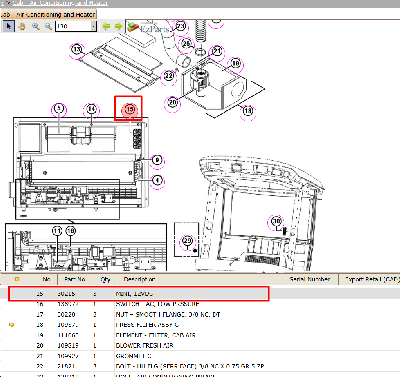Screen dimensions: 400x377
Task: Select callout 9 beside the heater unit
Action: coord(157,160)
